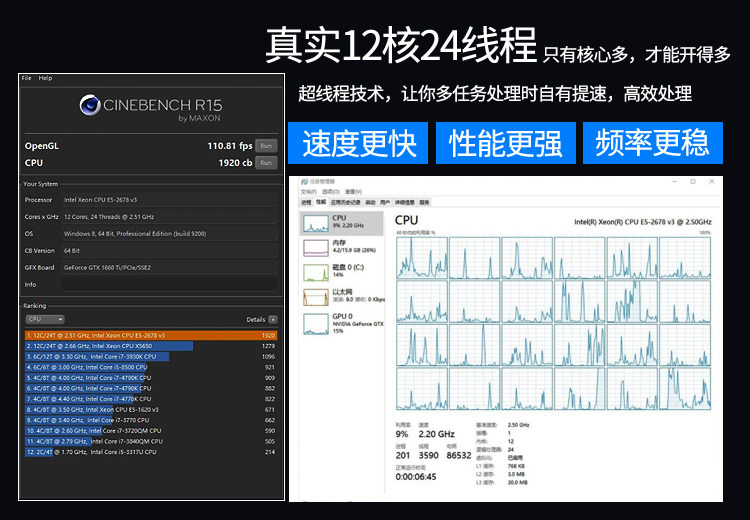Select ranking row 11 Core i7-3840QM
Image resolution: width=750 pixels, height=520 pixels.
tap(151, 441)
